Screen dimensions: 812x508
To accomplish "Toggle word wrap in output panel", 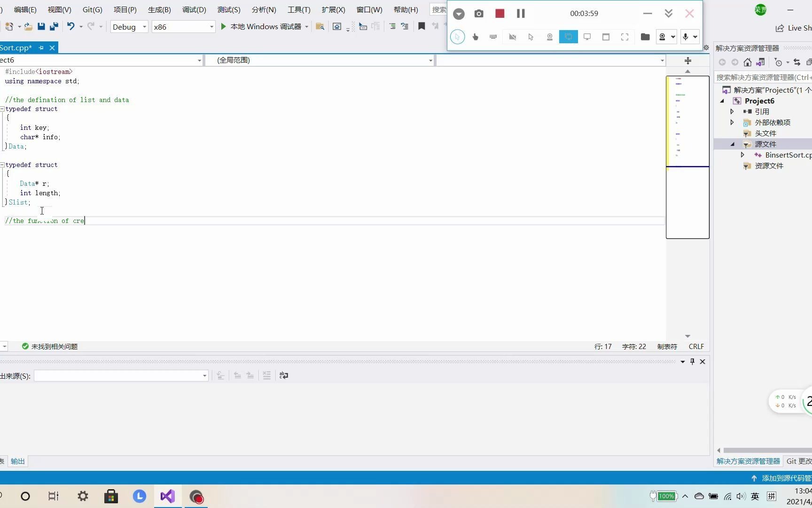I will (284, 375).
